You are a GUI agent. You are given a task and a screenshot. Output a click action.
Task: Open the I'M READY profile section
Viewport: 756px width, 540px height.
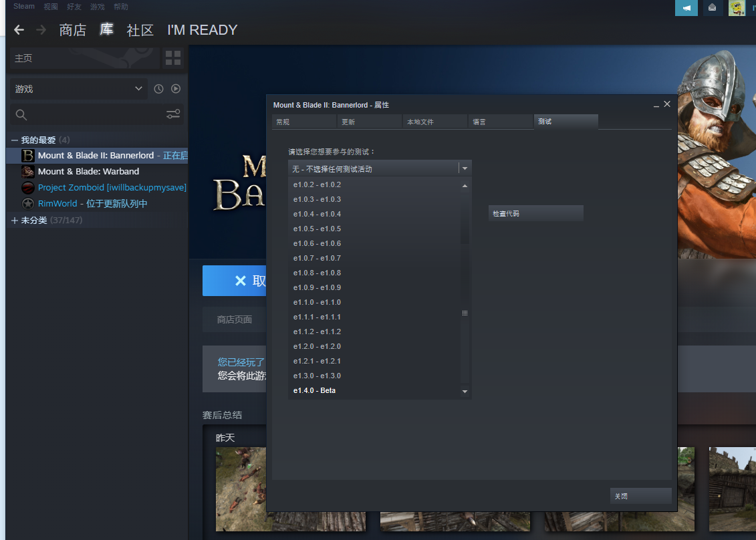(x=203, y=30)
